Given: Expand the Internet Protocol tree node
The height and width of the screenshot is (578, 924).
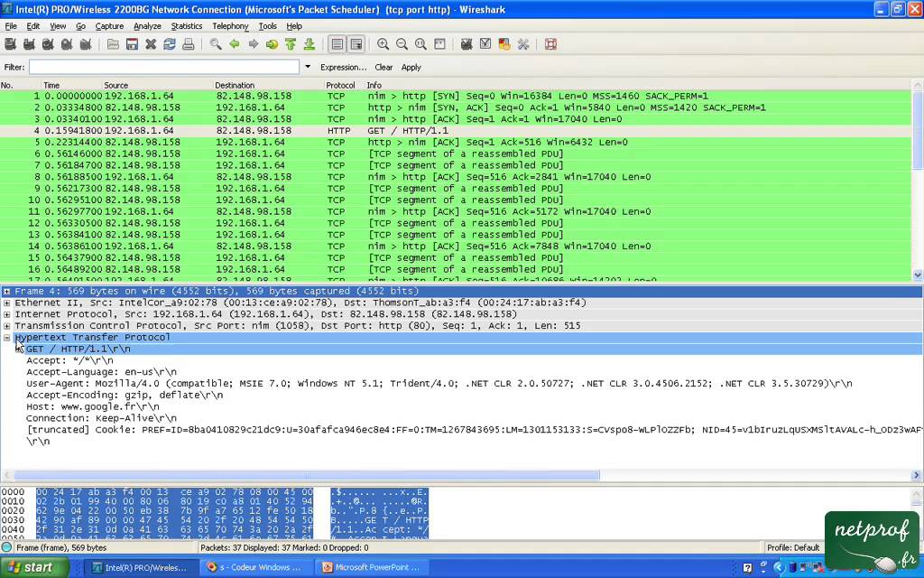Looking at the screenshot, I should click(7, 314).
